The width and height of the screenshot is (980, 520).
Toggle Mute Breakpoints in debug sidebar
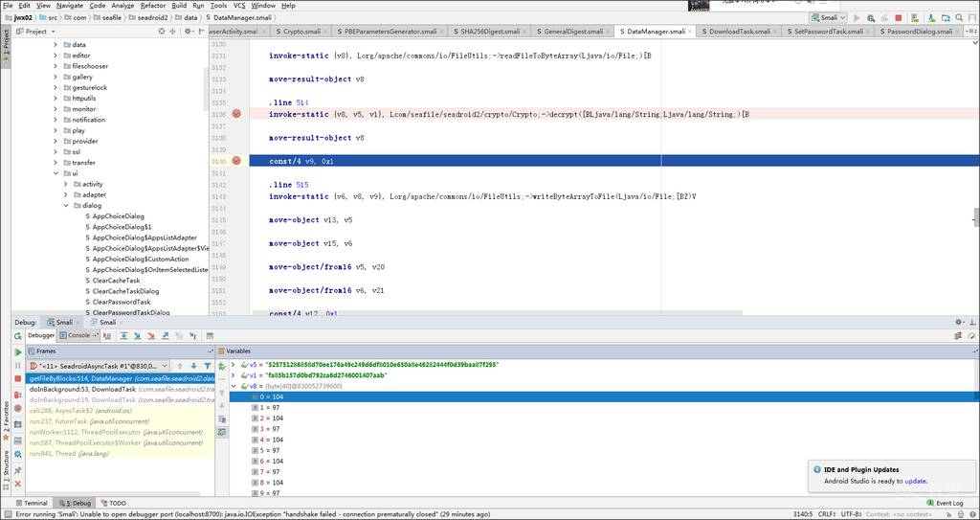coord(17,408)
